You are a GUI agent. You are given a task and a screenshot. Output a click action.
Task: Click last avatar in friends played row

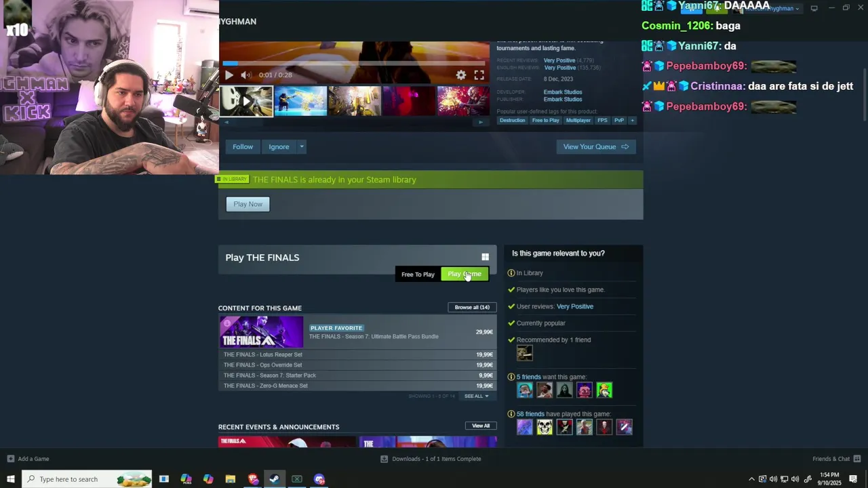(x=625, y=427)
